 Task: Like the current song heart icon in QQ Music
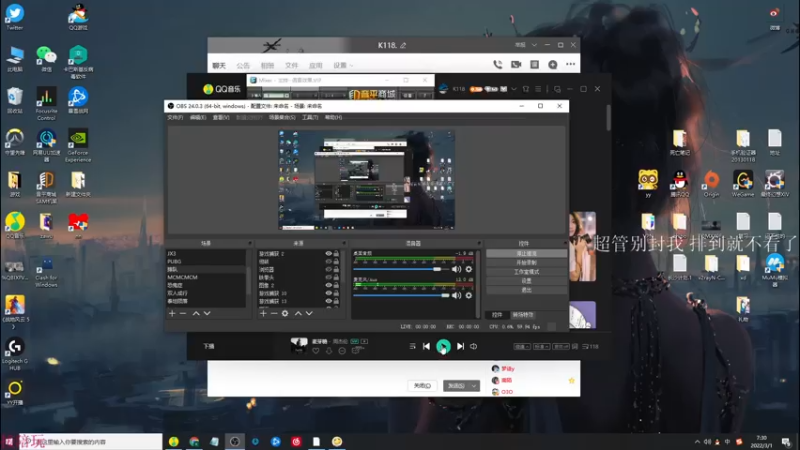316,351
